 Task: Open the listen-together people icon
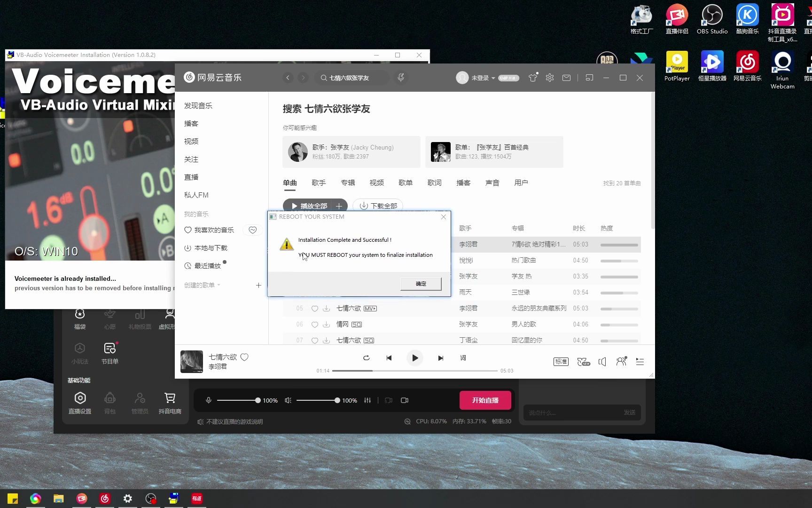point(621,361)
